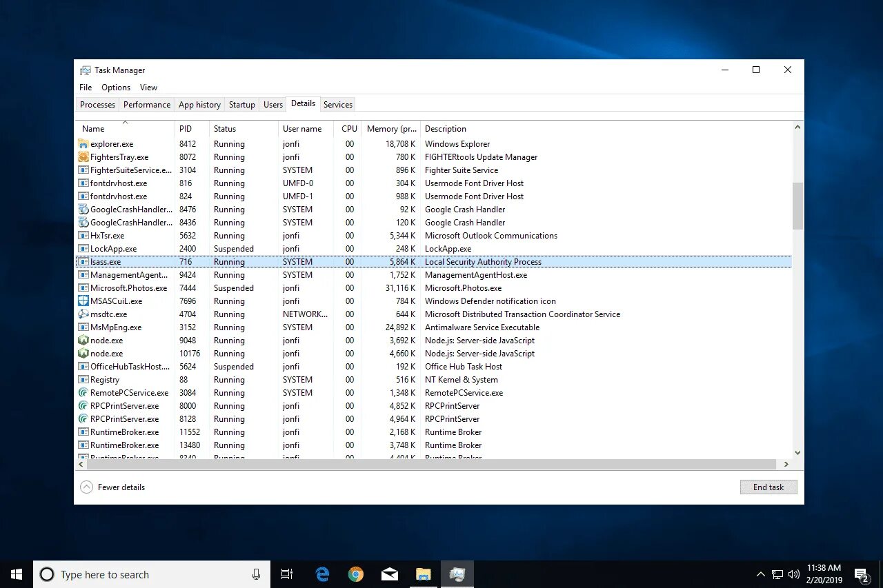
Task: Open the Mail app from the taskbar
Action: 390,574
